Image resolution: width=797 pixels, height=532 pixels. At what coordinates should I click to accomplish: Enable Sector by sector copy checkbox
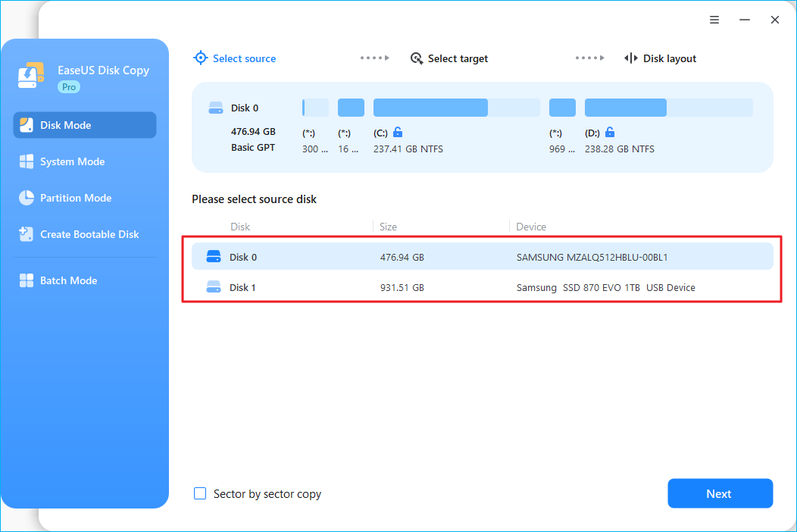click(200, 493)
